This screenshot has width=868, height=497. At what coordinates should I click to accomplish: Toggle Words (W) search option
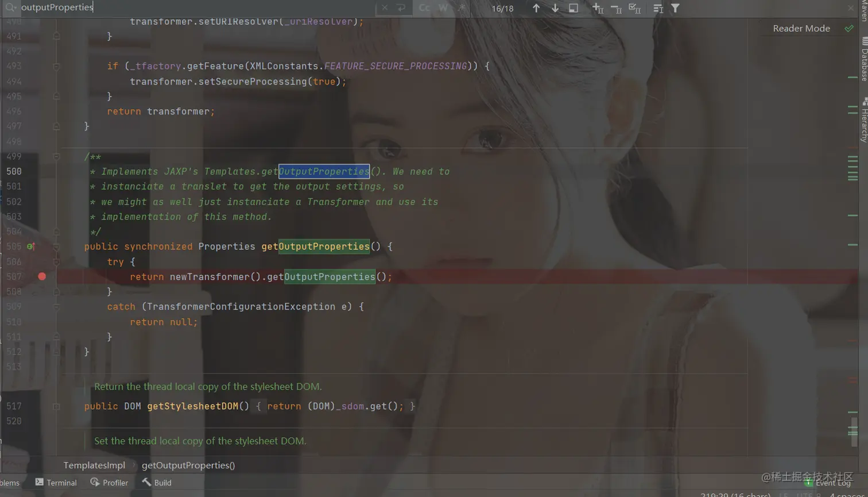[443, 8]
